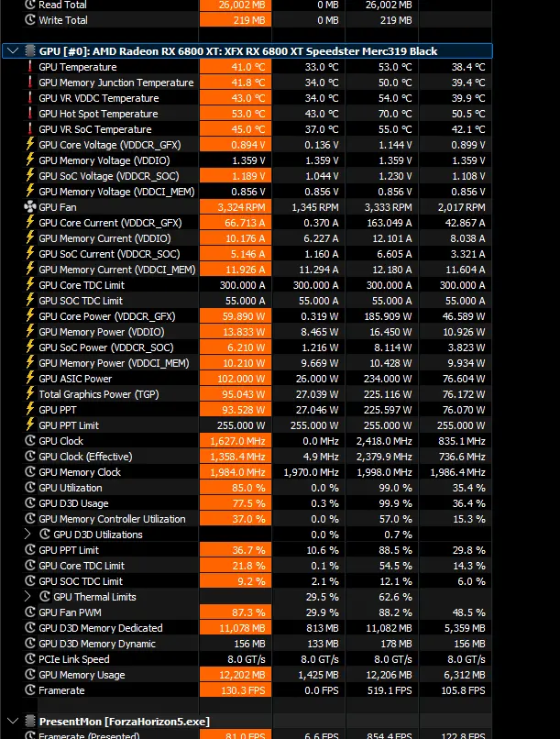Screen dimensions: 560x739
Task: Click the thermometer icon beside GPU VR VDDC Temperature
Action: (30, 97)
